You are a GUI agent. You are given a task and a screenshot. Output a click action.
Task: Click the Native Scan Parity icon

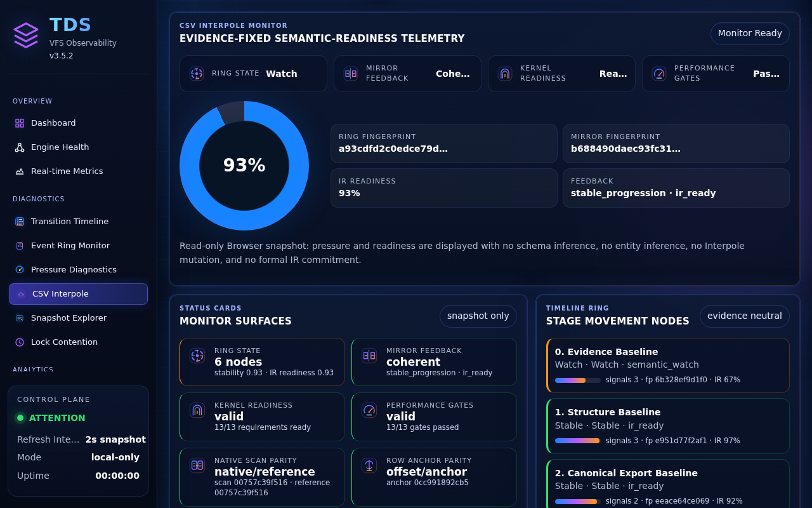pyautogui.click(x=197, y=465)
